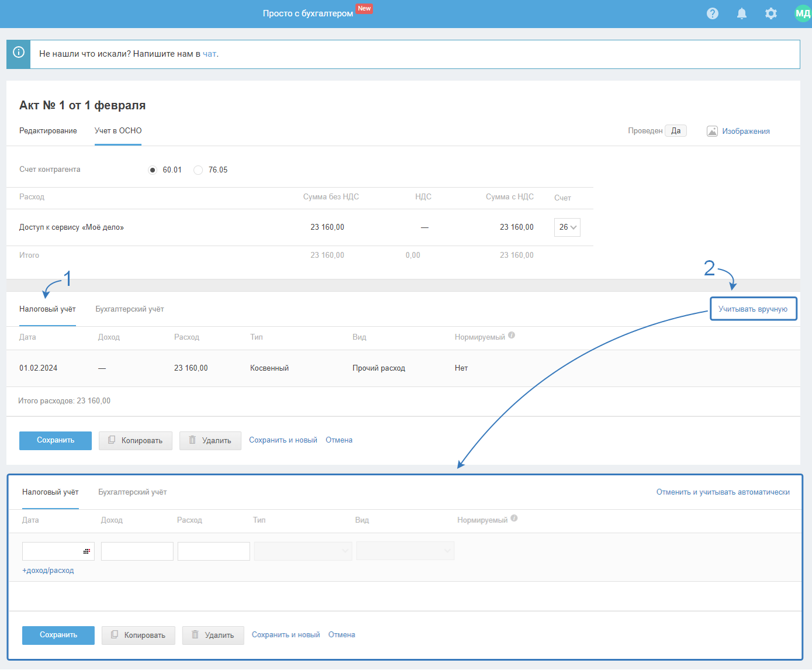The height and width of the screenshot is (670, 812).
Task: Click the info icon near upper Нормируемый
Action: click(512, 336)
